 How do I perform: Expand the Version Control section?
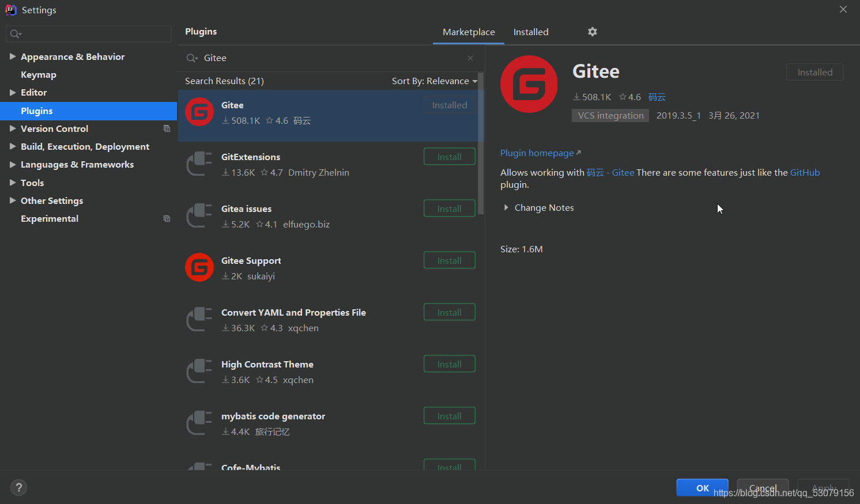coord(13,128)
